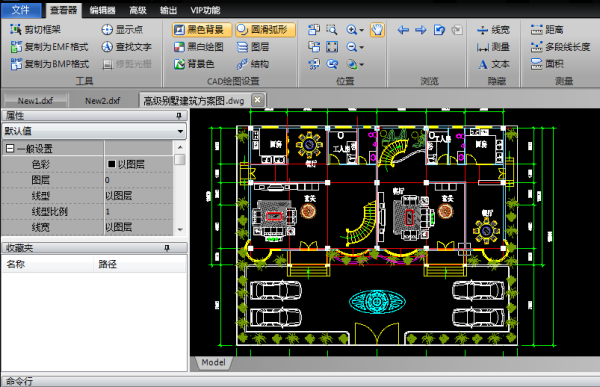Screen dimensions: 600x387
Task: Click the zoom-out magnifier icon
Action: 351,47
